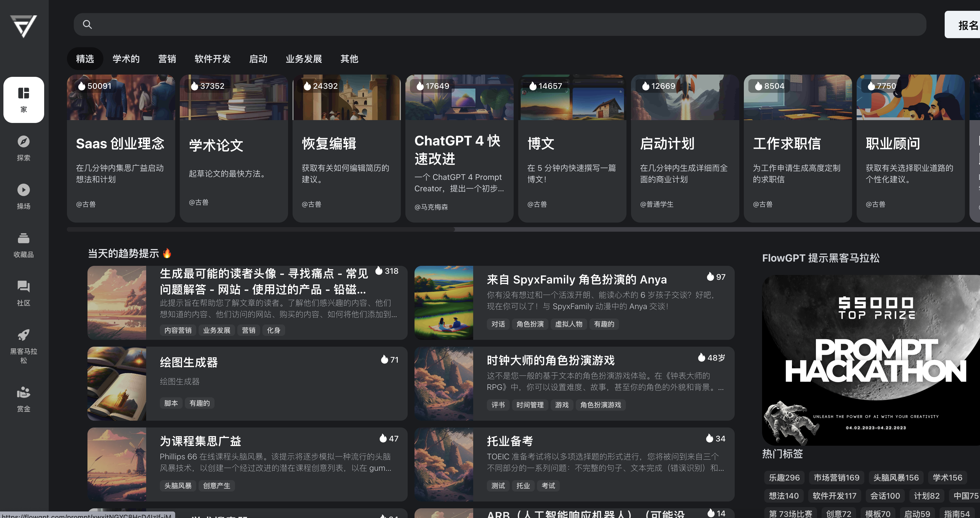Click flame 97 on Anya prompt

point(716,277)
